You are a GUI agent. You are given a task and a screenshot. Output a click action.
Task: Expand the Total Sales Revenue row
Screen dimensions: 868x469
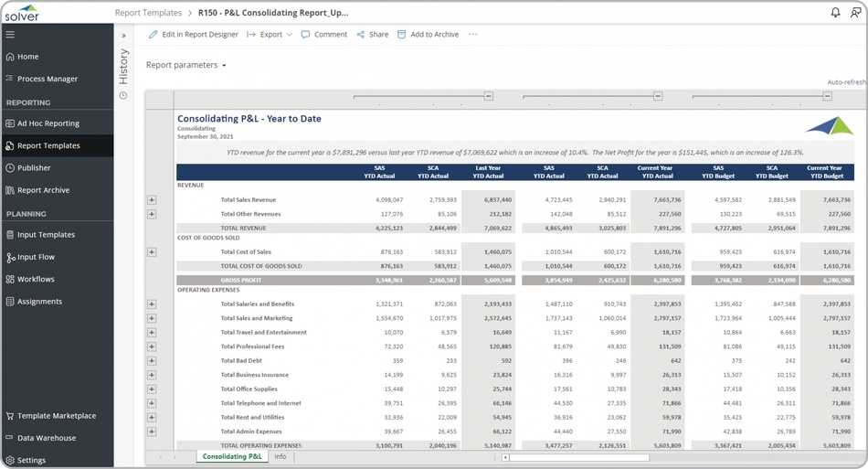click(x=152, y=199)
